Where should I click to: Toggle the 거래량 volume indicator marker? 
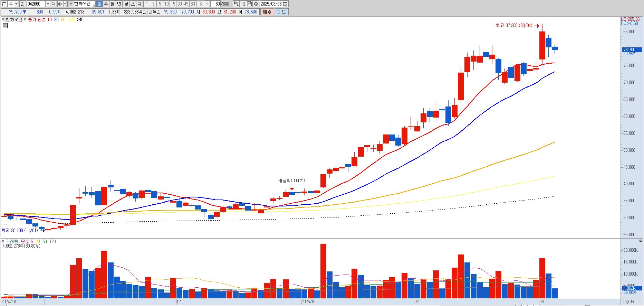pyautogui.click(x=3, y=241)
